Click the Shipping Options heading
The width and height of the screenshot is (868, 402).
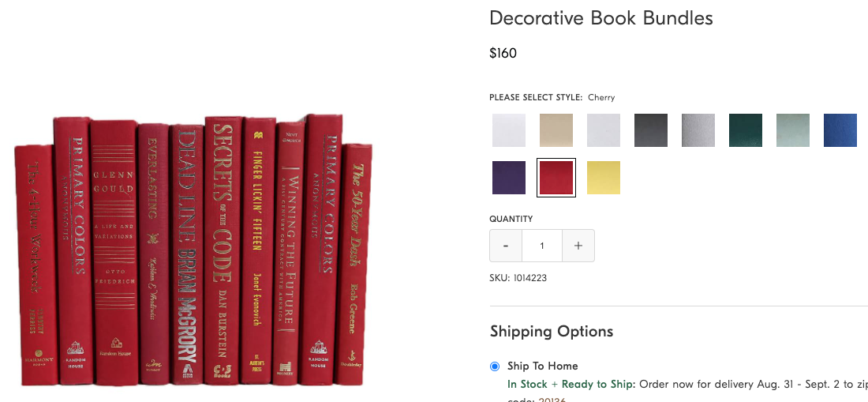(552, 331)
